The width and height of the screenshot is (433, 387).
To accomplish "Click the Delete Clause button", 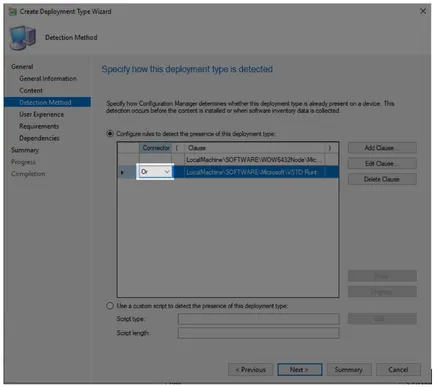I will click(x=382, y=179).
